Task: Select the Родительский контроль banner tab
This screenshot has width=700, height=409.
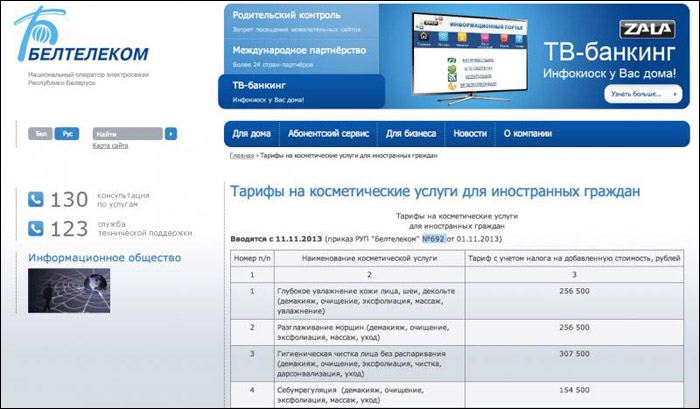Action: point(300,21)
